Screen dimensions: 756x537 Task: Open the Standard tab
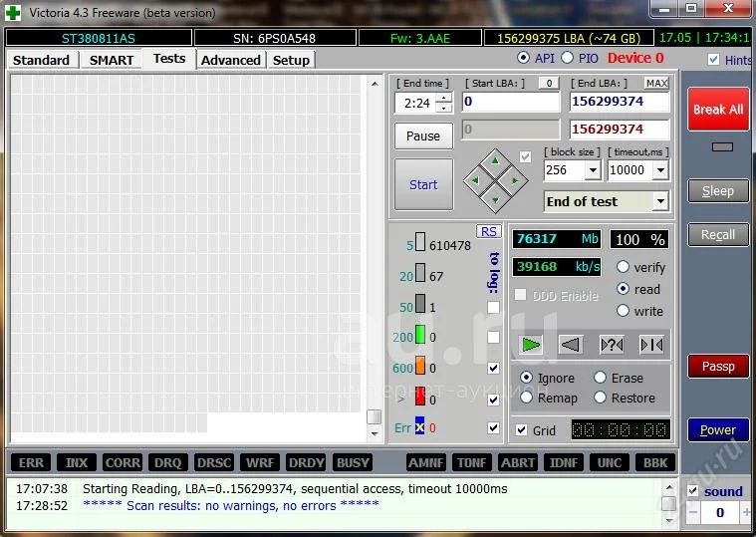[x=42, y=60]
